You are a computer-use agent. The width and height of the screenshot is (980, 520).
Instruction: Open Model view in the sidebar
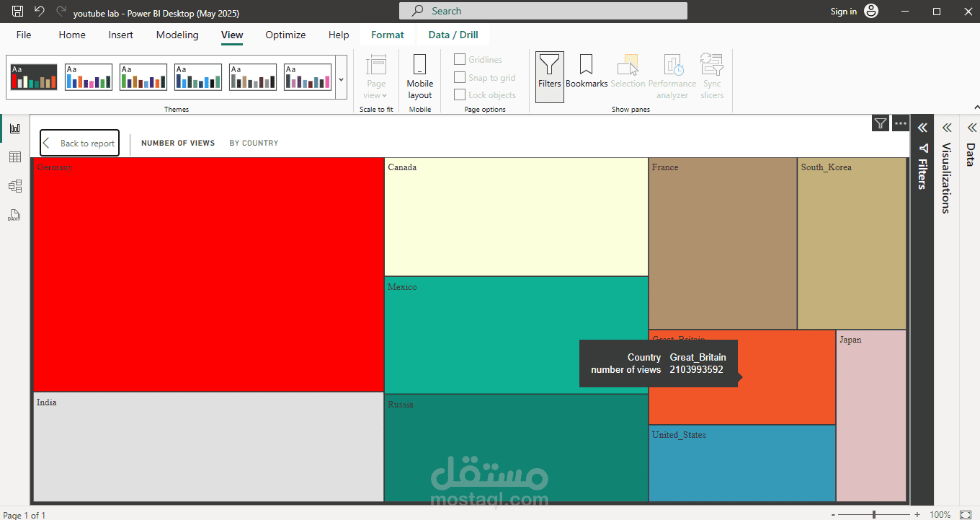coord(14,186)
